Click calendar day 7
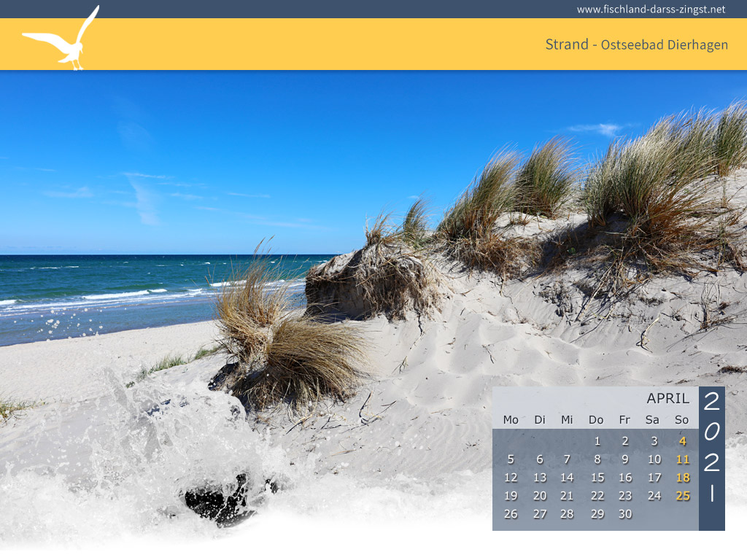The width and height of the screenshot is (747, 560). [567, 459]
